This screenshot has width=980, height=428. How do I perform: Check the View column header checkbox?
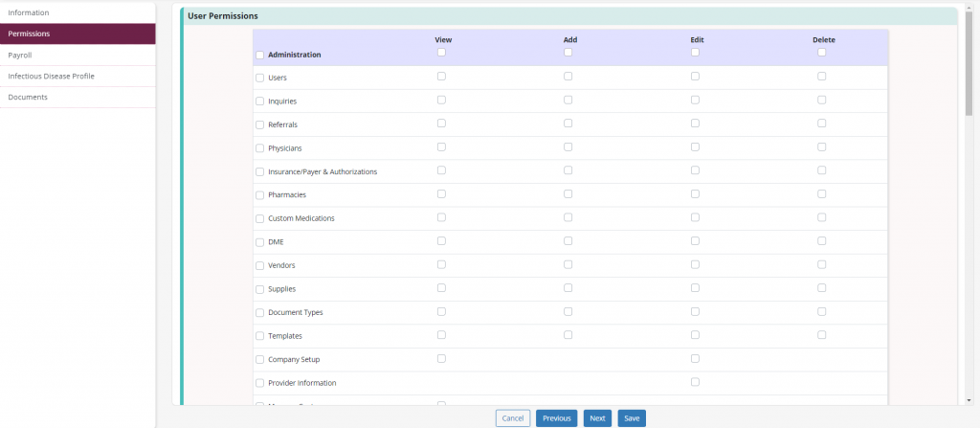click(441, 53)
